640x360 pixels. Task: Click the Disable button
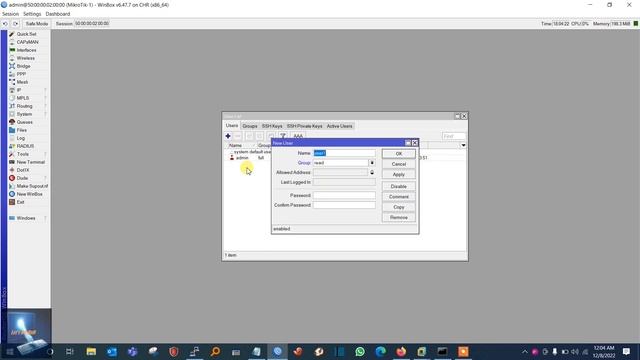pos(399,187)
